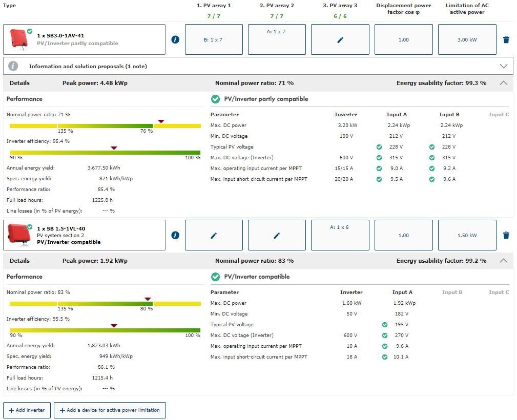Click the info icon beside SB 1.5-1VL-40
The image size is (517, 420).
[175, 235]
